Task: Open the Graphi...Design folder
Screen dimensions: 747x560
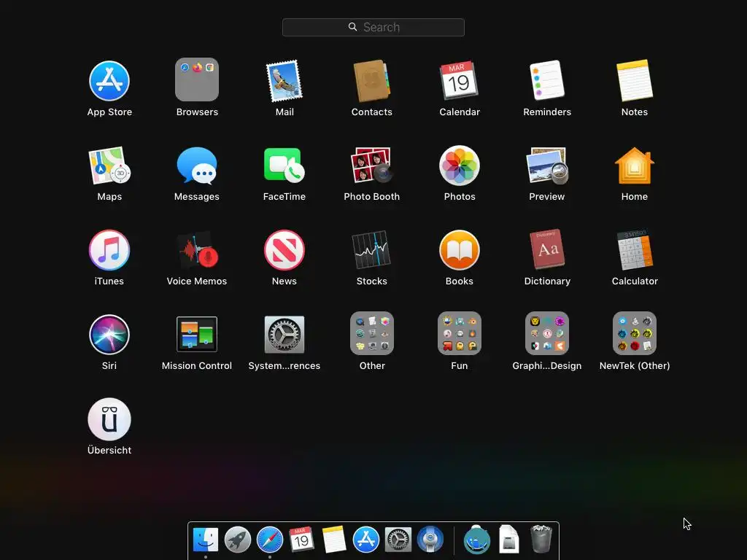Action: point(547,333)
